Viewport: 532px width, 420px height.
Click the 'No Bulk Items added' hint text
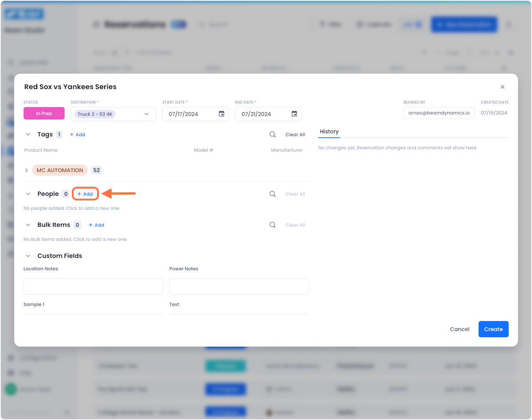click(x=75, y=239)
